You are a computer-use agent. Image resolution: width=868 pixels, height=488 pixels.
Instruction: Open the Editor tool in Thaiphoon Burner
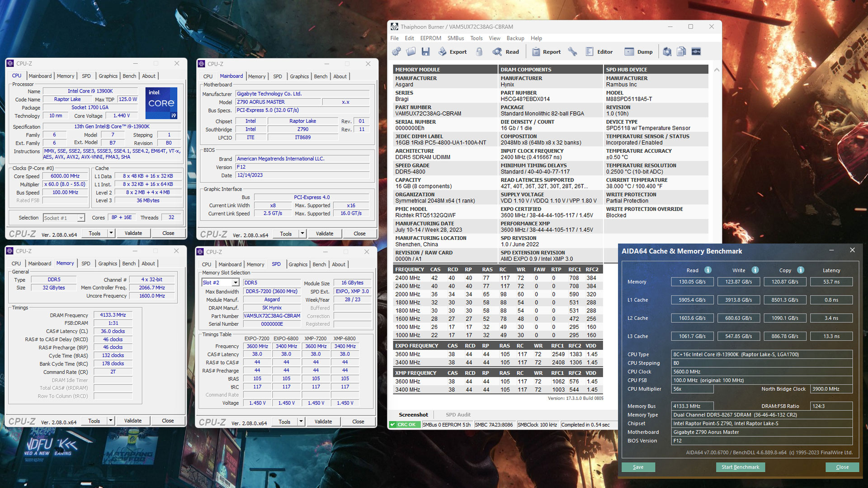click(x=599, y=52)
